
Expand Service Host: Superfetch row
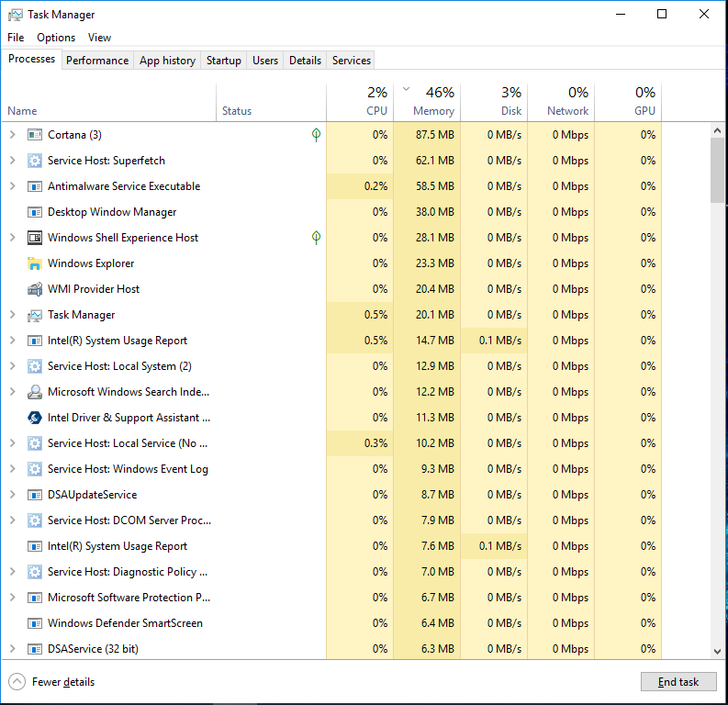13,161
